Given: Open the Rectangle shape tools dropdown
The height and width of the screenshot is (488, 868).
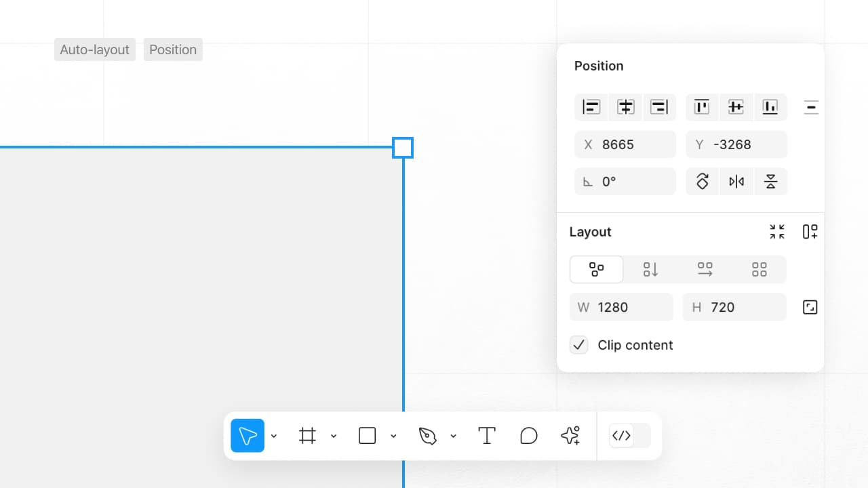Looking at the screenshot, I should (393, 436).
